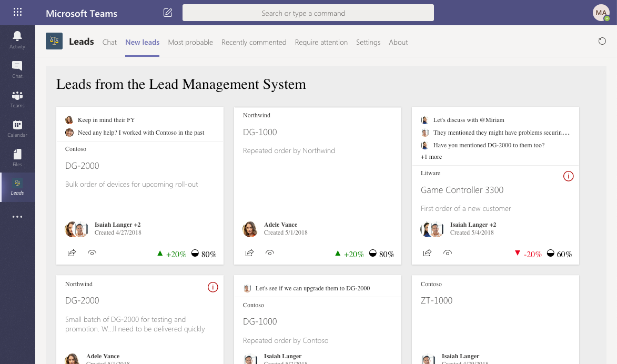This screenshot has height=364, width=617.
Task: Open Teams in the left sidebar
Action: click(17, 99)
